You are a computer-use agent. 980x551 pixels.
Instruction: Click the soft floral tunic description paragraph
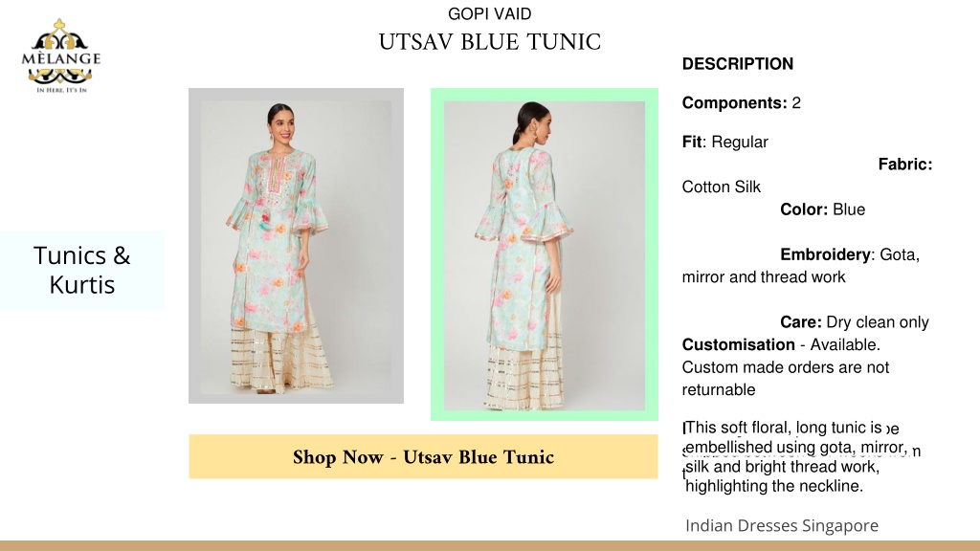click(796, 456)
